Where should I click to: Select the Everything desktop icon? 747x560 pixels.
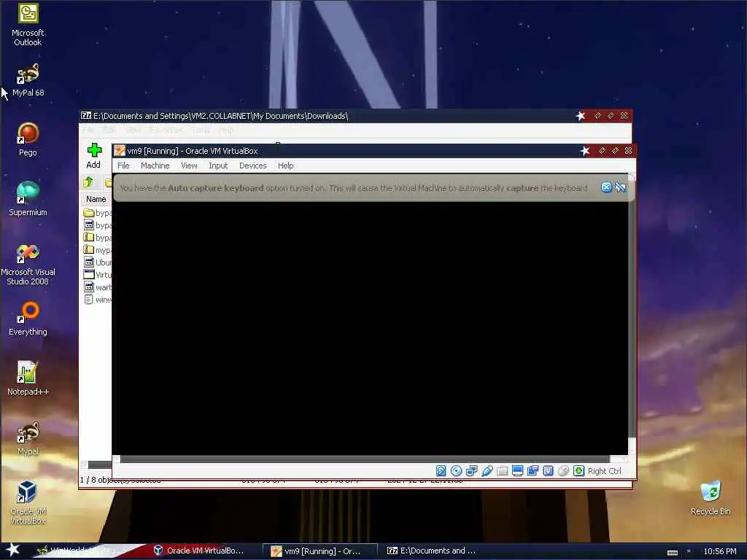coord(28,319)
